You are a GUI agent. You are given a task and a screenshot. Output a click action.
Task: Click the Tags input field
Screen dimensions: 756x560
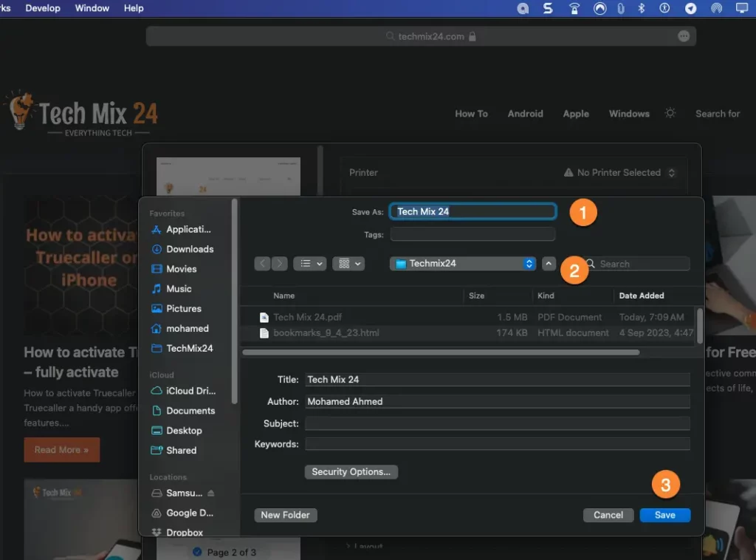click(472, 234)
